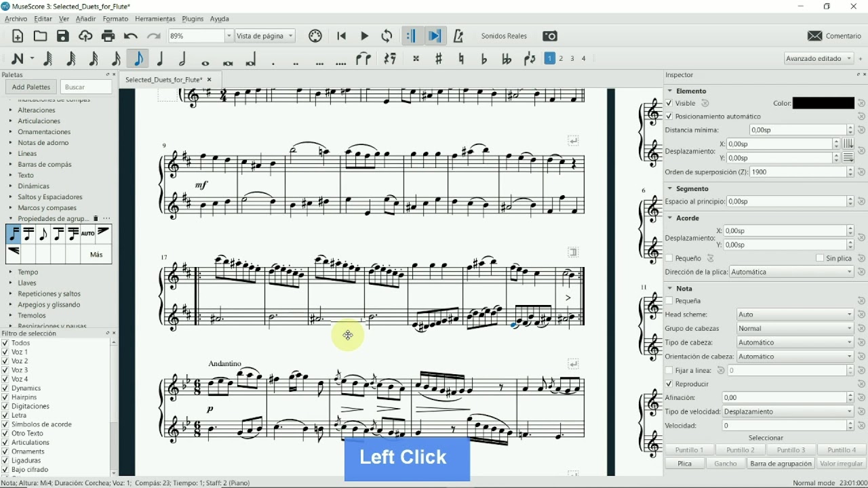Click the Más button in palette
Screen dimensions: 868x488
click(96, 255)
